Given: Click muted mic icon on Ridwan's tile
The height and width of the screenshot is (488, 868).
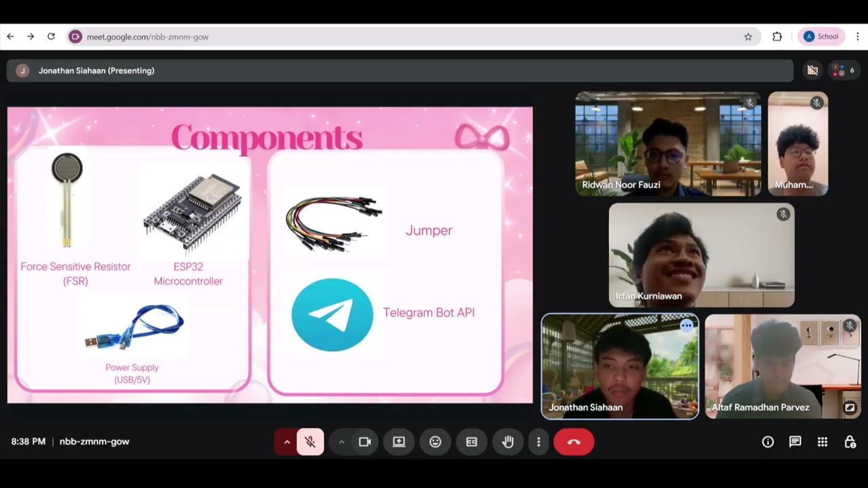Looking at the screenshot, I should [x=749, y=103].
